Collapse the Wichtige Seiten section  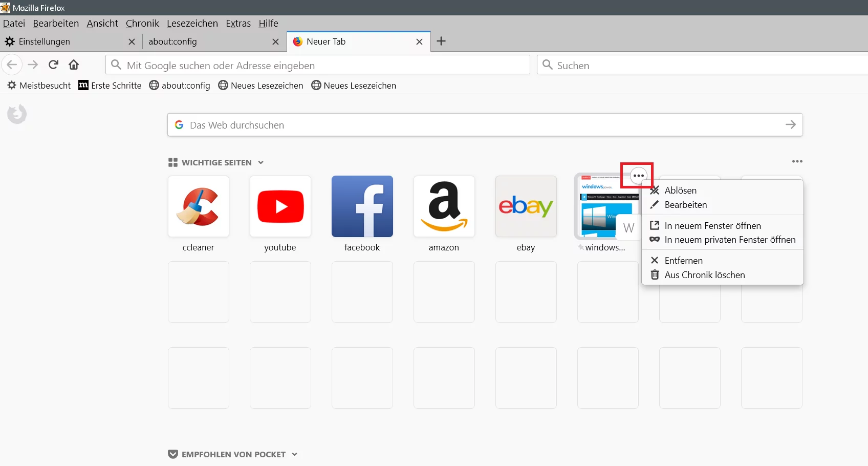pyautogui.click(x=261, y=162)
